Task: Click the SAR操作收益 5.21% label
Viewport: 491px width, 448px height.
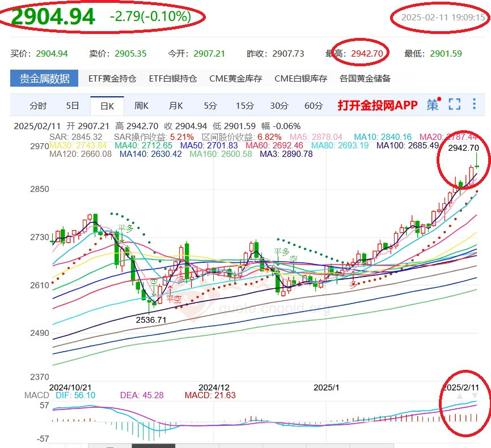Action: point(154,137)
